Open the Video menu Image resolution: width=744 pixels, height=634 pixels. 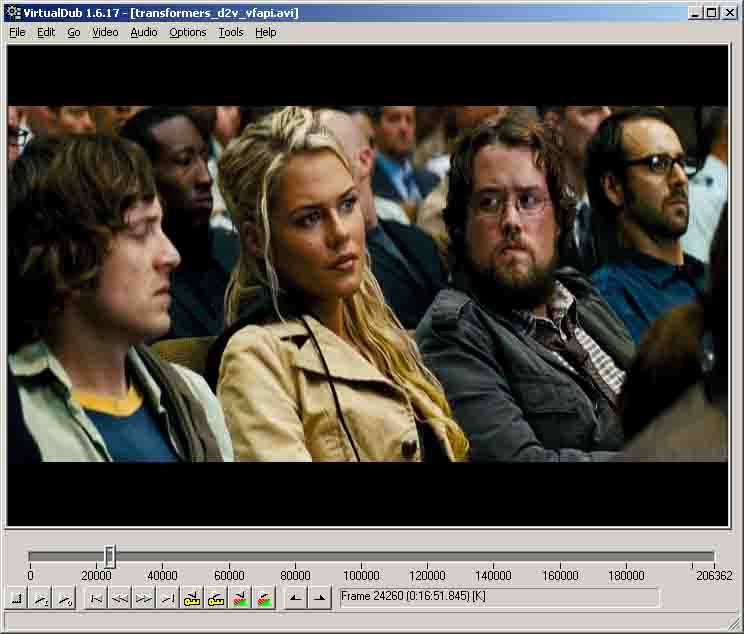[105, 32]
